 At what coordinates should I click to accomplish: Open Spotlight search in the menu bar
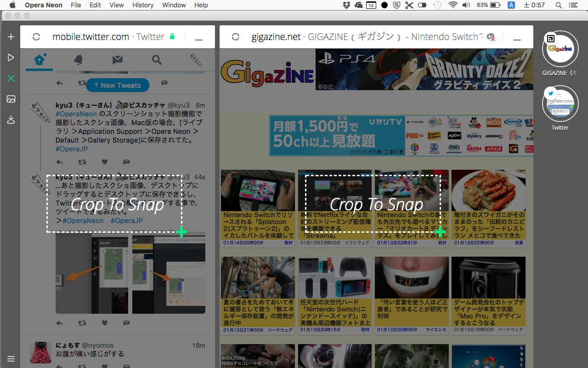pyautogui.click(x=559, y=5)
